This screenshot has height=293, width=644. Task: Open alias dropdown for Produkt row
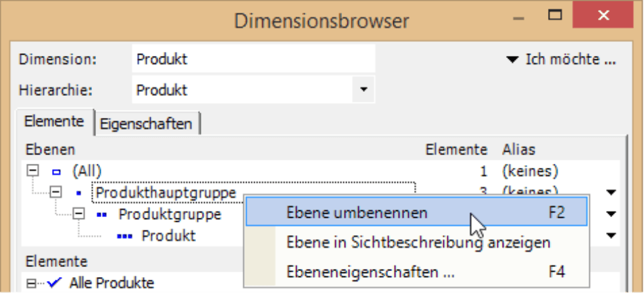pyautogui.click(x=611, y=236)
